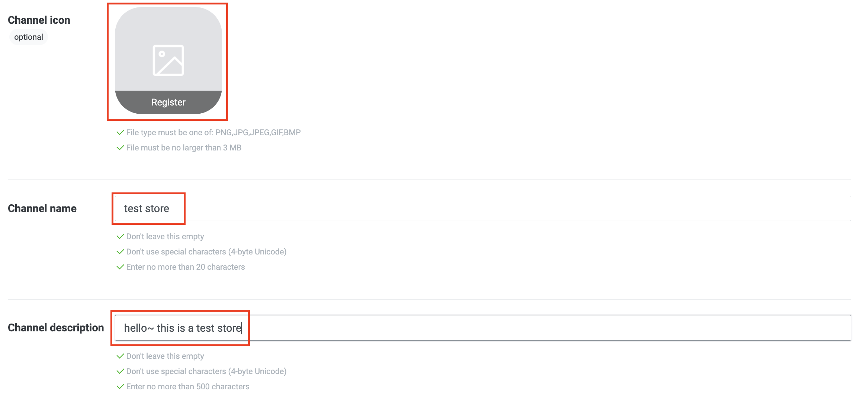The width and height of the screenshot is (868, 396).
Task: Click the green checkmark beside file type rule
Action: pyautogui.click(x=120, y=133)
